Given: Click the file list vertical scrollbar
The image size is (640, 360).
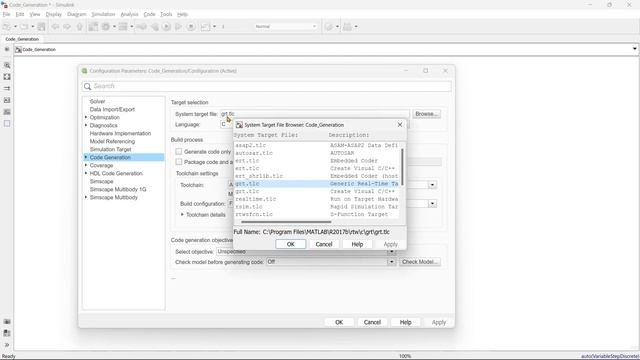Looking at the screenshot, I should pos(402,167).
